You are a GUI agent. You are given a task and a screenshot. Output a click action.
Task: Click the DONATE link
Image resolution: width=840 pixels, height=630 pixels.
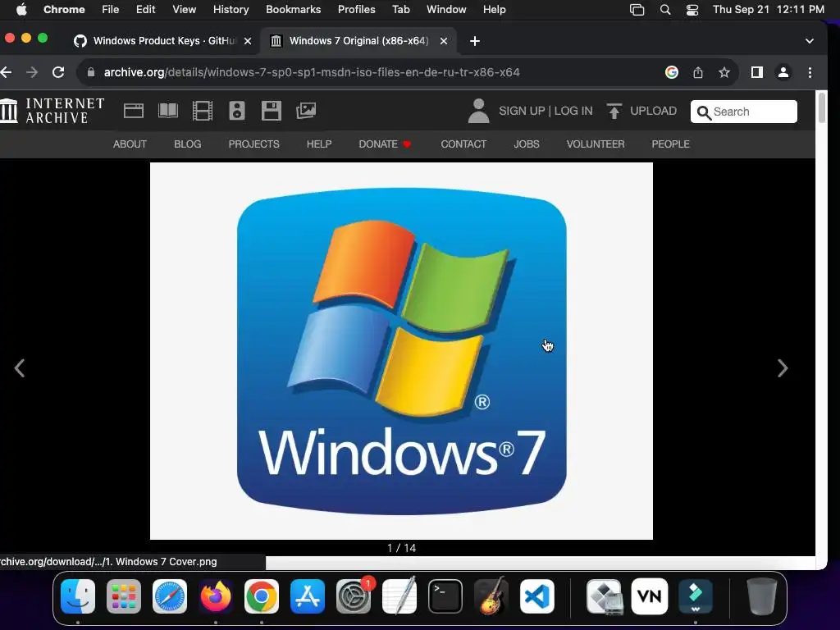(x=385, y=144)
